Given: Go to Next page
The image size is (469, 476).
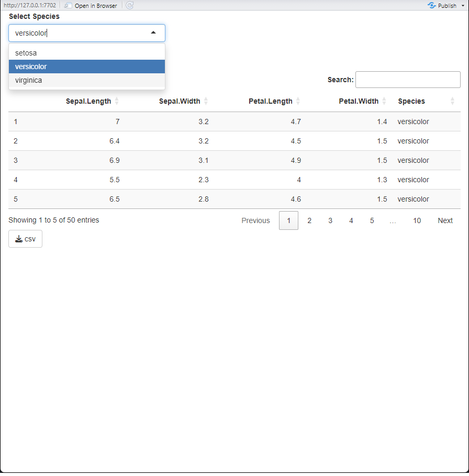Looking at the screenshot, I should (445, 220).
